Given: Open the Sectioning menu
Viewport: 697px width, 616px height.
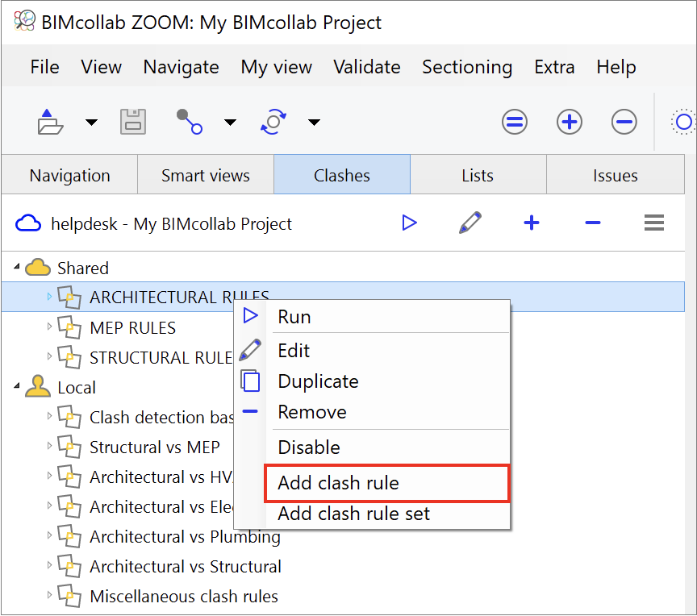Looking at the screenshot, I should click(x=467, y=67).
